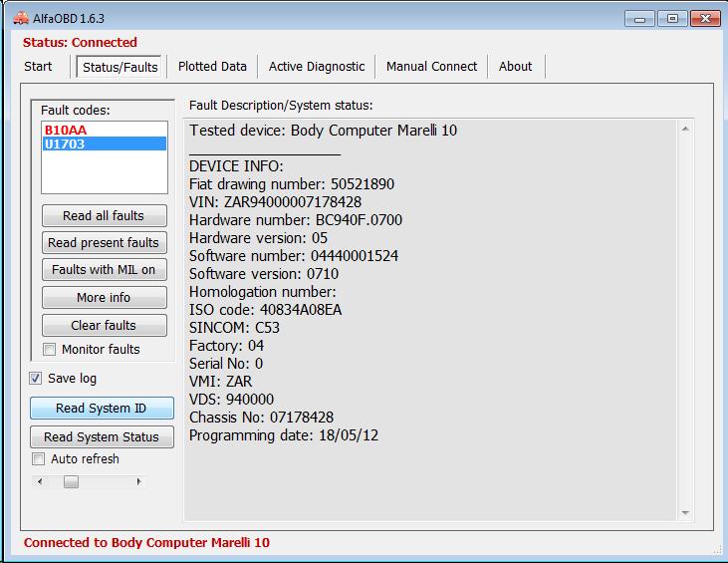Select fault code B10AA

105,130
